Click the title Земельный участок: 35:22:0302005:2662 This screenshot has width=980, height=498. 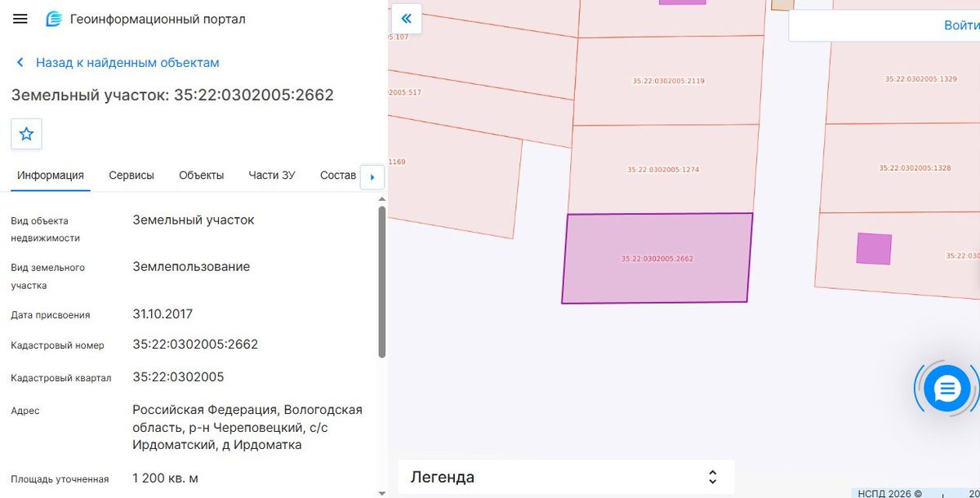pyautogui.click(x=172, y=95)
